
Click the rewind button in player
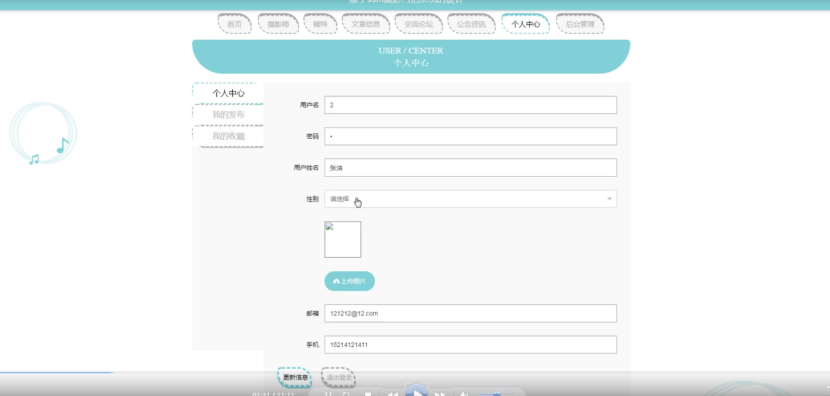[392, 394]
